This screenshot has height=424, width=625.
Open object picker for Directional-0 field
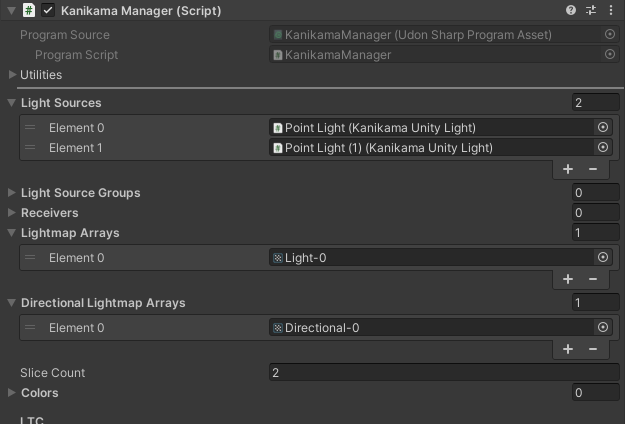coord(603,328)
